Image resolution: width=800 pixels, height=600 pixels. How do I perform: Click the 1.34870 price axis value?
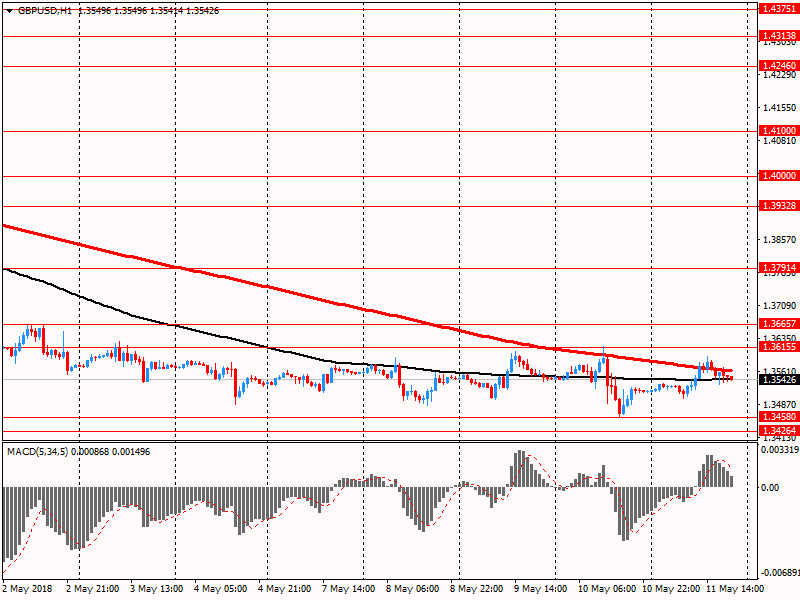(x=780, y=405)
